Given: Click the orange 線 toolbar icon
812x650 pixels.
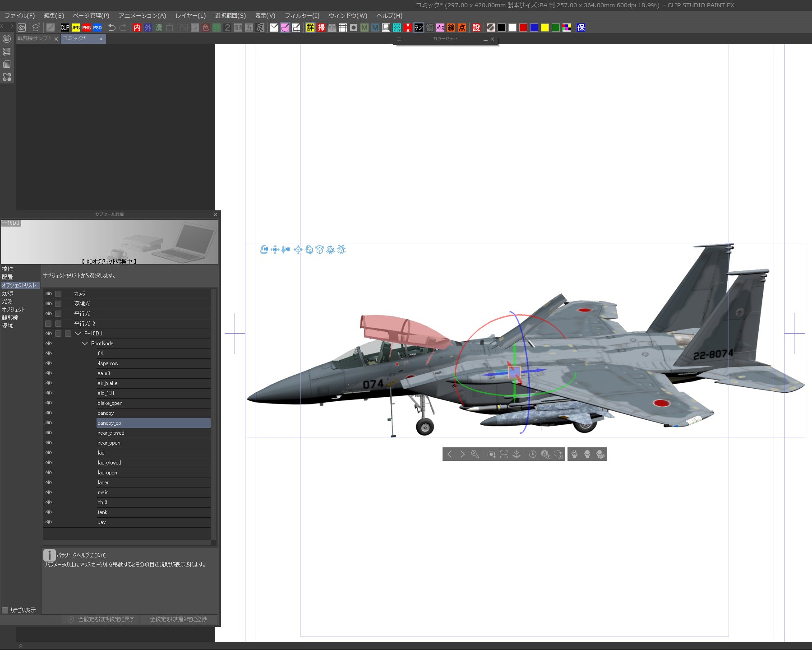Looking at the screenshot, I should coord(451,28).
